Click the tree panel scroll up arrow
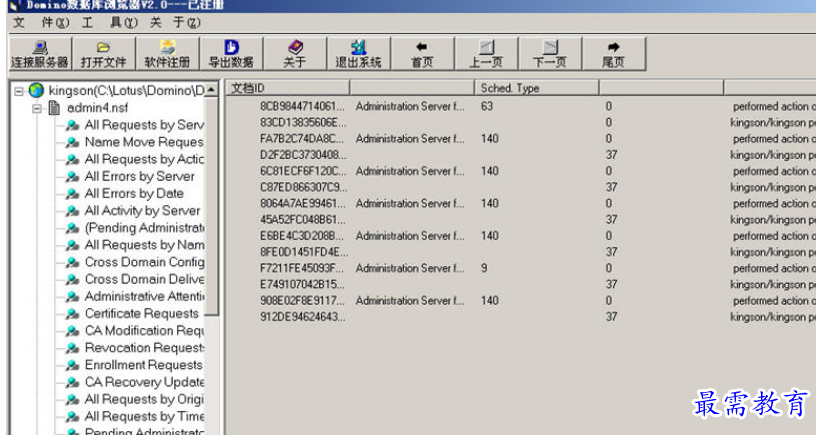This screenshot has height=435, width=816. pyautogui.click(x=211, y=89)
